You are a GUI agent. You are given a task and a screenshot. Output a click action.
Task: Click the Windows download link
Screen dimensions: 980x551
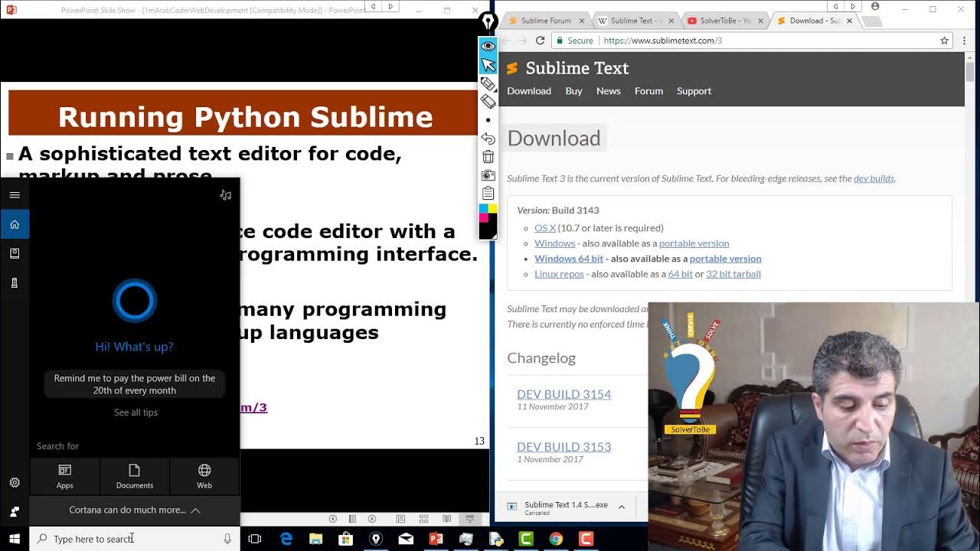point(554,243)
